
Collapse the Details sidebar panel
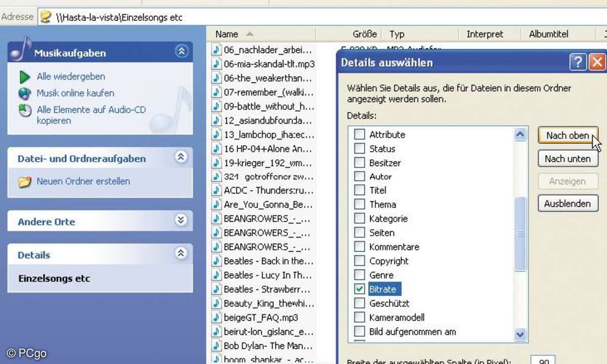pyautogui.click(x=181, y=253)
